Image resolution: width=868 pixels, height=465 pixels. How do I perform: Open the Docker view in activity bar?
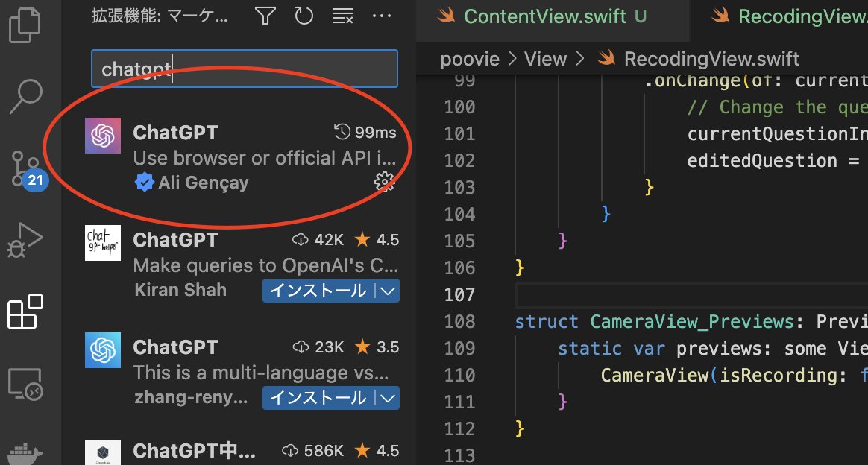tap(25, 453)
